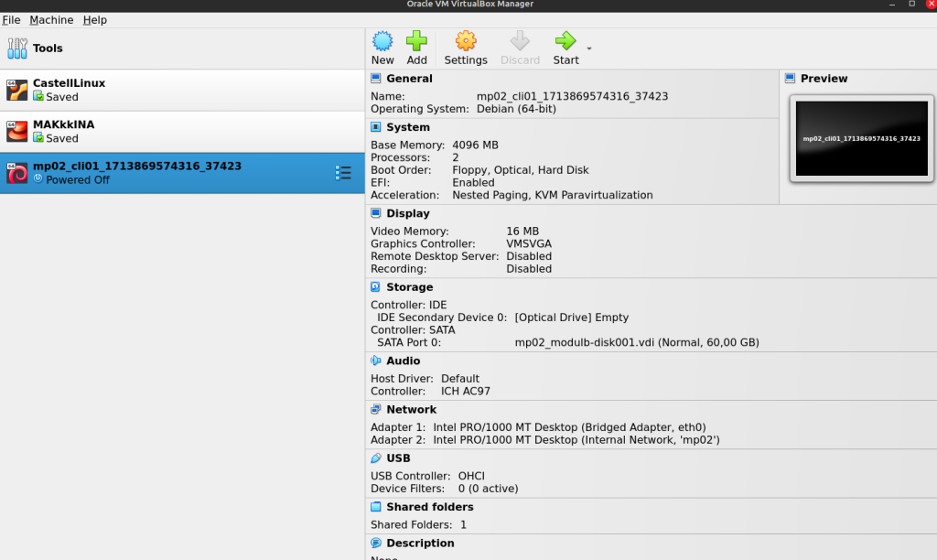This screenshot has height=560, width=937.
Task: Open the General section header link
Action: click(x=409, y=79)
